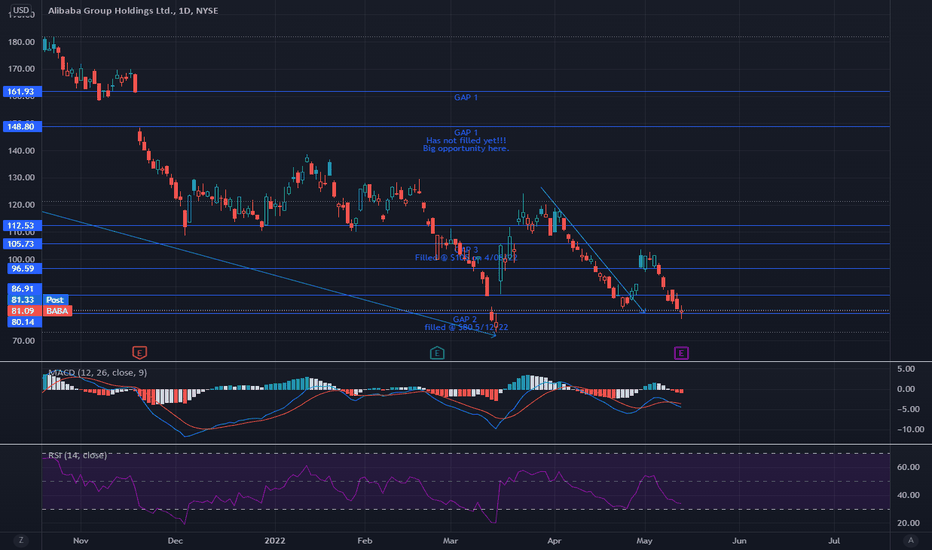
Task: Click the Z timezone button at bottom left
Action: [x=21, y=540]
